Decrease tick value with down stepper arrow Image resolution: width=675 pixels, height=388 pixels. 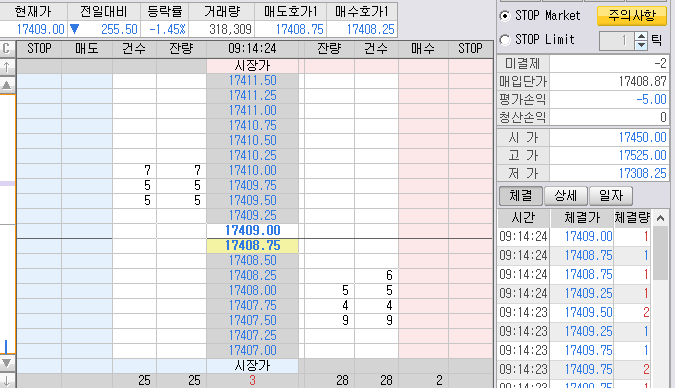coord(641,45)
